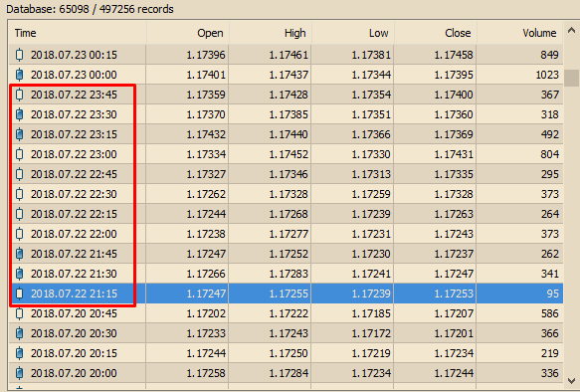Select the row timestamp 2018.07.22 22:00
Screen dimensions: 580x392
(74, 234)
